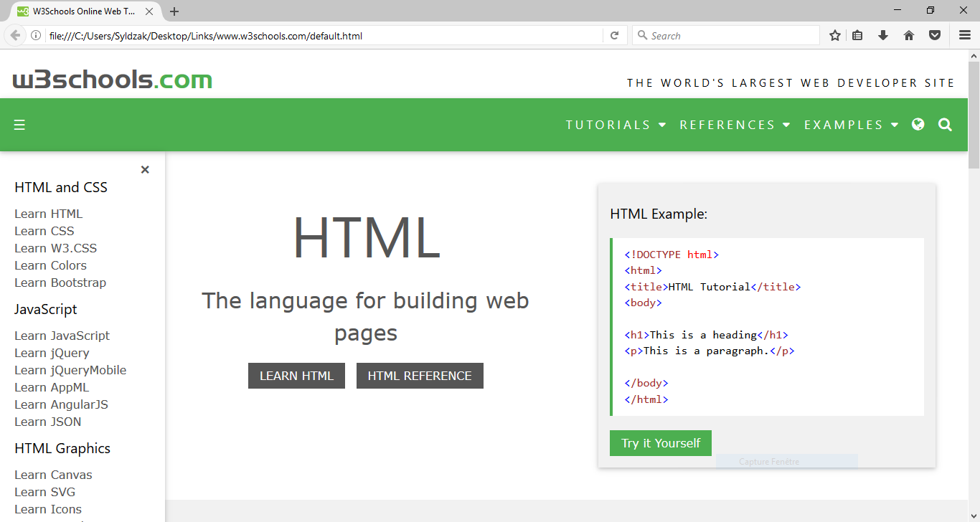
Task: Click the 'HTML Tutorial' title code line
Action: tap(712, 287)
